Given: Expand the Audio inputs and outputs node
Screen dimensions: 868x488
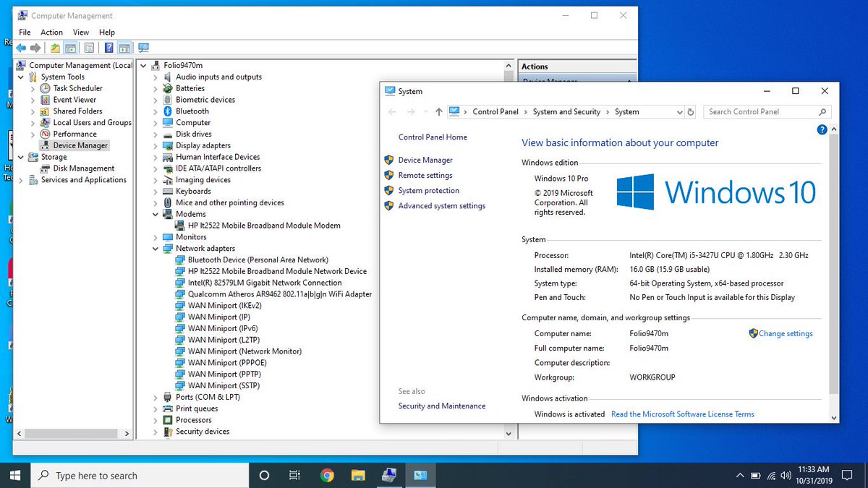Looking at the screenshot, I should tap(156, 77).
